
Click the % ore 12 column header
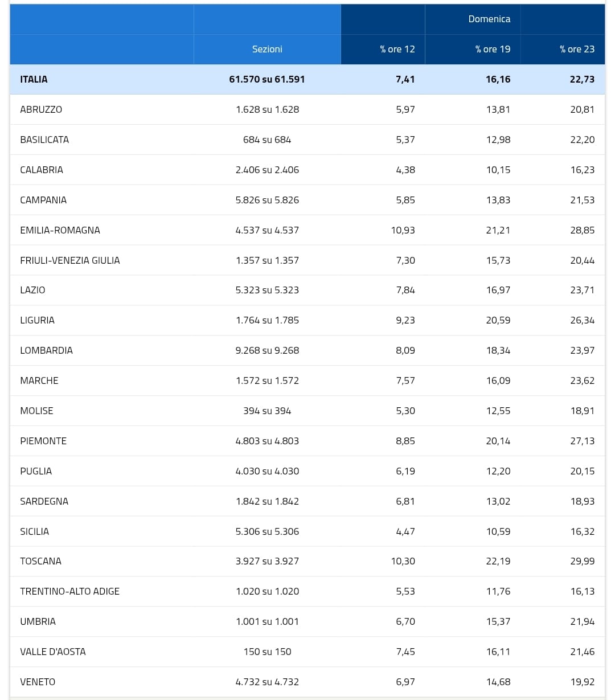click(397, 49)
